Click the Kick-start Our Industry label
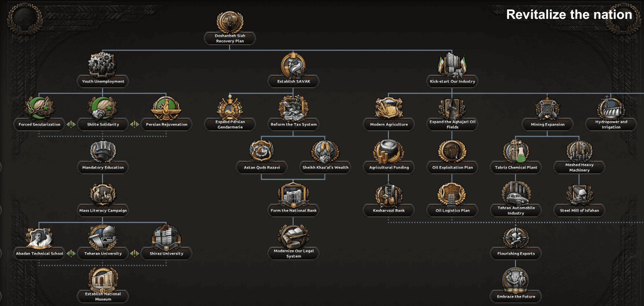The height and width of the screenshot is (306, 644). (x=452, y=81)
